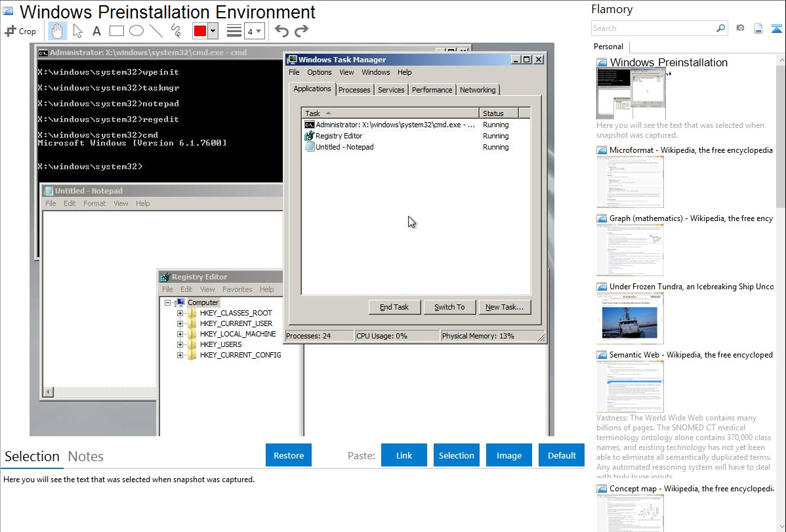The image size is (786, 532).
Task: Pick the rectangle drawing tool
Action: [x=116, y=31]
